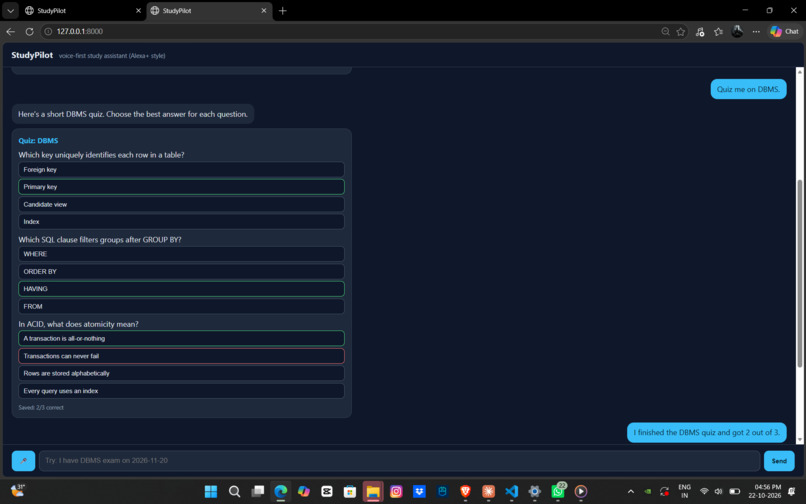806x504 pixels.
Task: Pick 'Every query uses an index' answer
Action: click(x=181, y=391)
